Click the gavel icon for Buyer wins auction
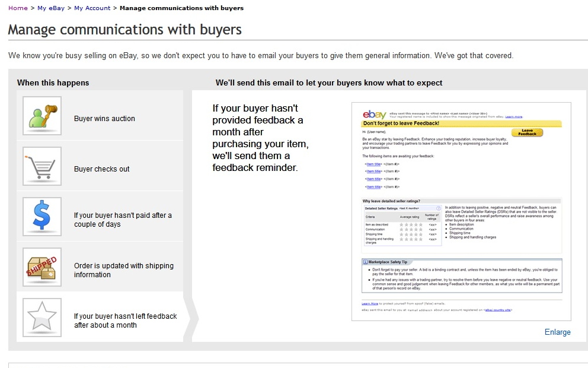 [41, 116]
